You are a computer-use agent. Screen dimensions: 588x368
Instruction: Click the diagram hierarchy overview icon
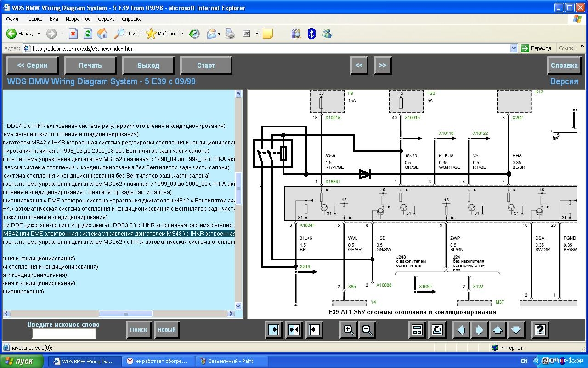[417, 329]
